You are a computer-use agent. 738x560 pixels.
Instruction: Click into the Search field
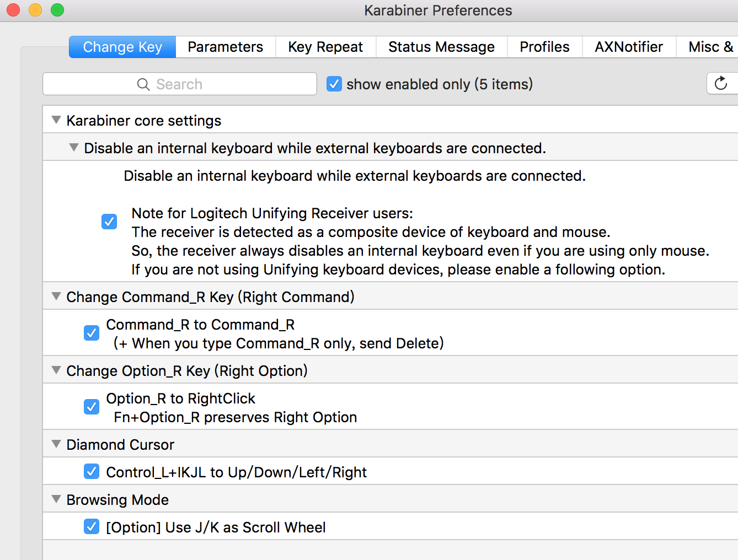(180, 84)
